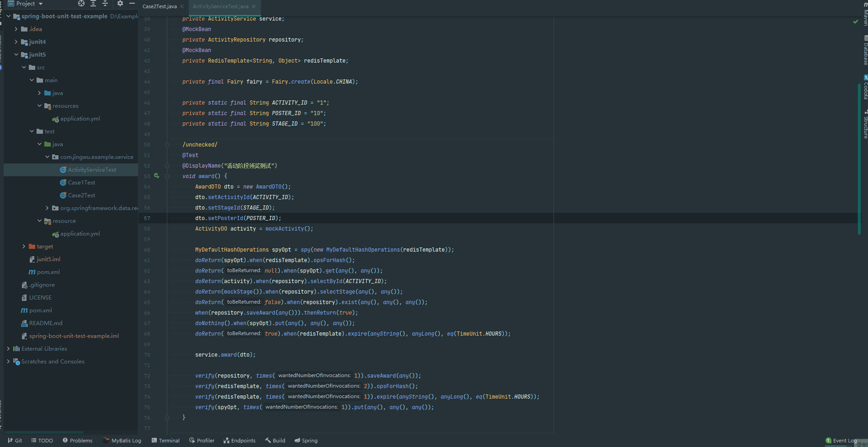Image resolution: width=868 pixels, height=447 pixels.
Task: Click line number 57 in gutter
Action: click(147, 218)
